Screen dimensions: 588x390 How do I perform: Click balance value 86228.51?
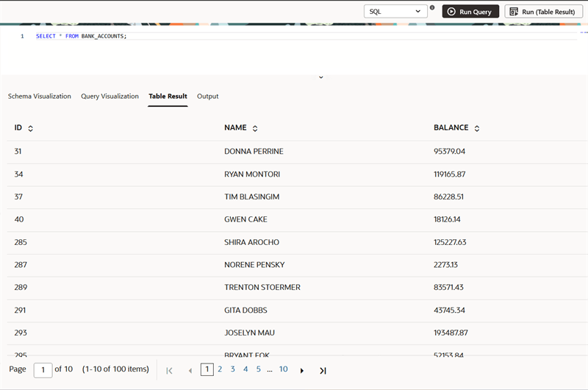pyautogui.click(x=448, y=196)
